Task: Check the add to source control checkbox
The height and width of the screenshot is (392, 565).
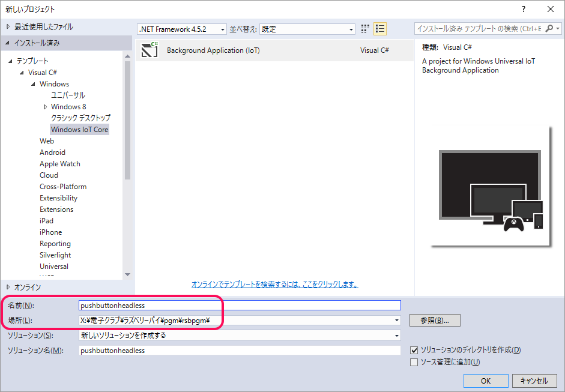Action: [x=414, y=362]
